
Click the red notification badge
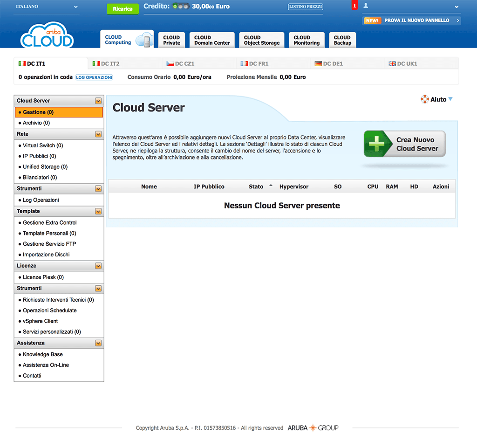(354, 6)
